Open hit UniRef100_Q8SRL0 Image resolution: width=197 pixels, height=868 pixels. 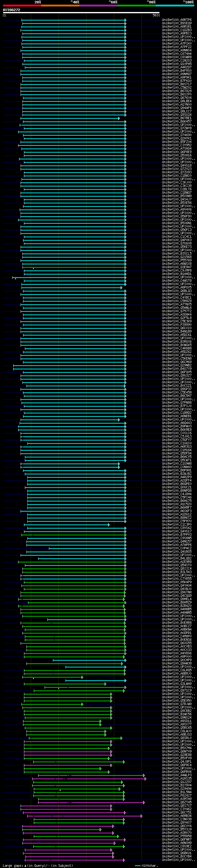point(177,738)
